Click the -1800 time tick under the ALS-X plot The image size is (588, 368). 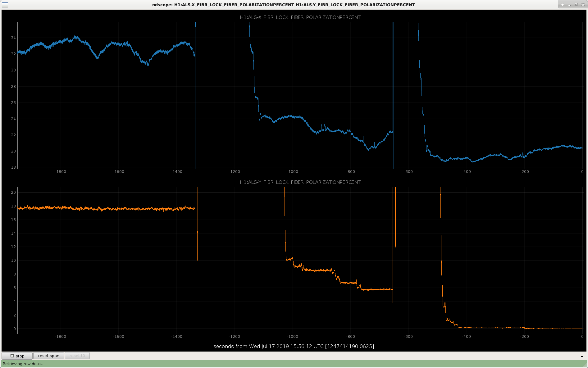[60, 172]
